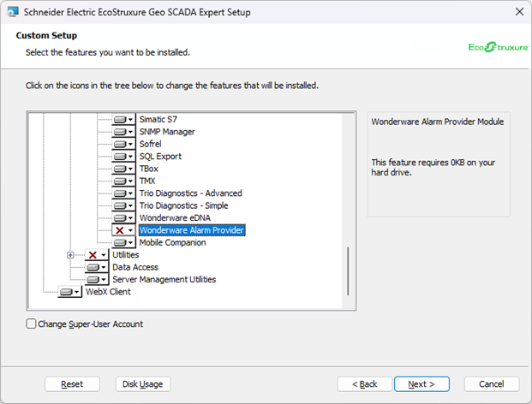Screen dimensions: 532x404
Task: Click the SQL Export feature drive icon
Action: tap(121, 157)
